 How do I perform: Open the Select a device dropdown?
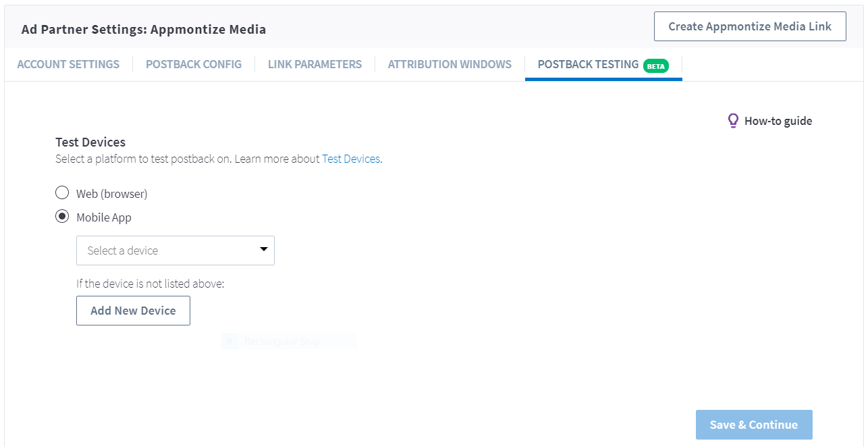[x=175, y=251]
